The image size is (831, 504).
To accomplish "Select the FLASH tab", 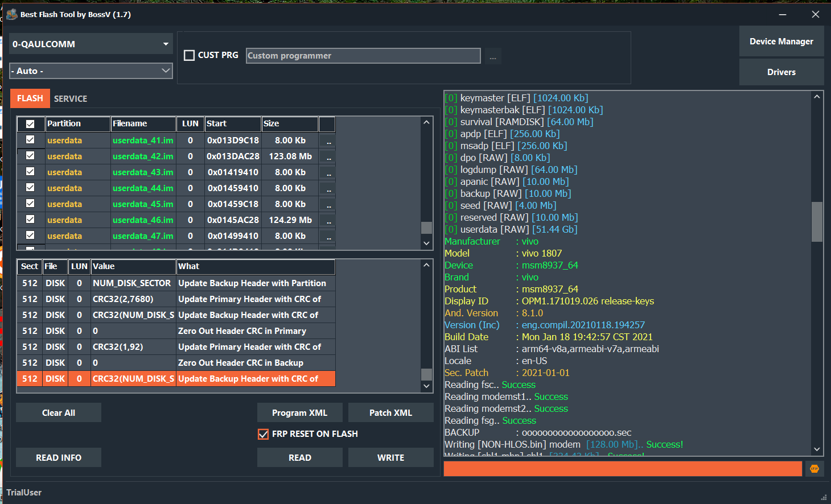I will [x=30, y=98].
